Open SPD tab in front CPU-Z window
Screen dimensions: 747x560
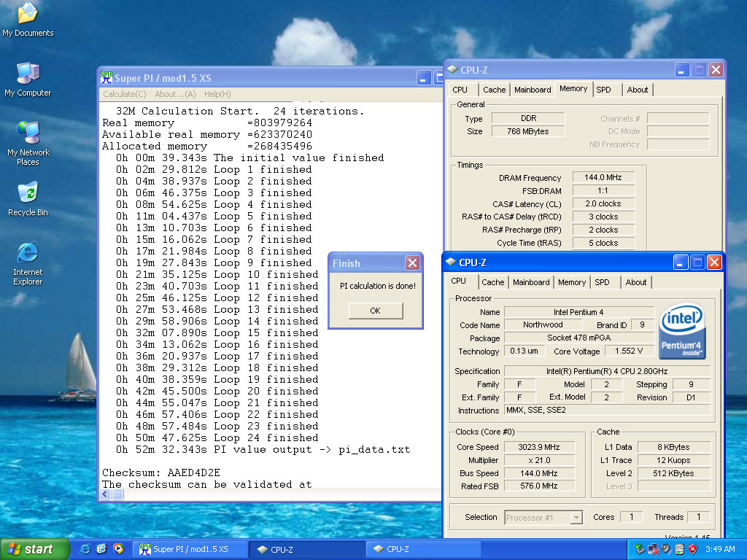click(602, 282)
